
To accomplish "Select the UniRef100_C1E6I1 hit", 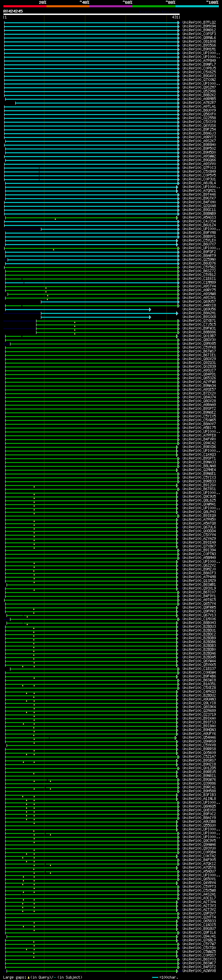I will pyautogui.click(x=199, y=279).
